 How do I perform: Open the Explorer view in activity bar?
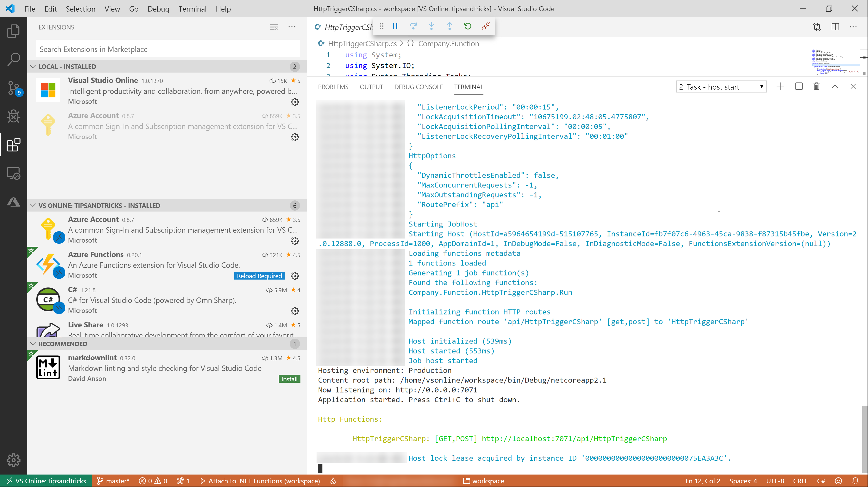pyautogui.click(x=13, y=31)
